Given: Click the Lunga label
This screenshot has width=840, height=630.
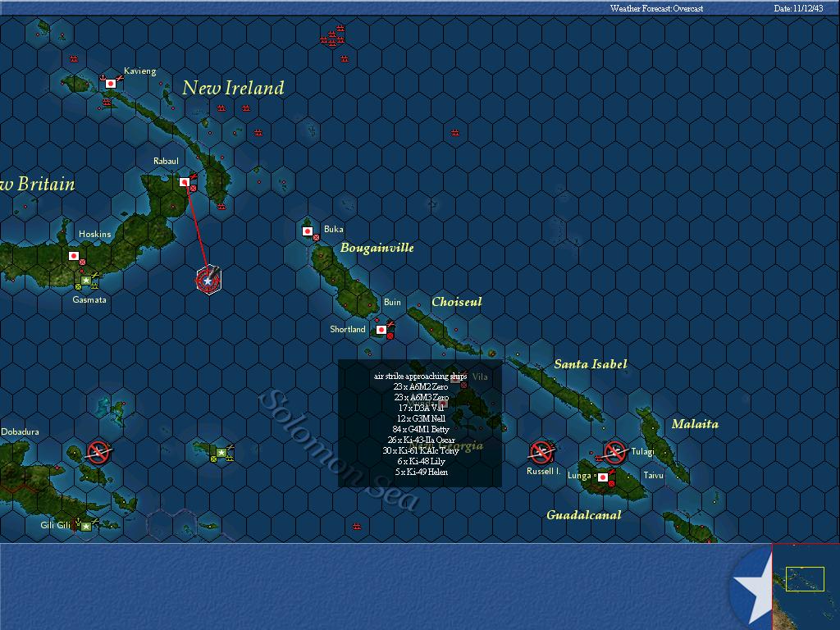Looking at the screenshot, I should [579, 475].
